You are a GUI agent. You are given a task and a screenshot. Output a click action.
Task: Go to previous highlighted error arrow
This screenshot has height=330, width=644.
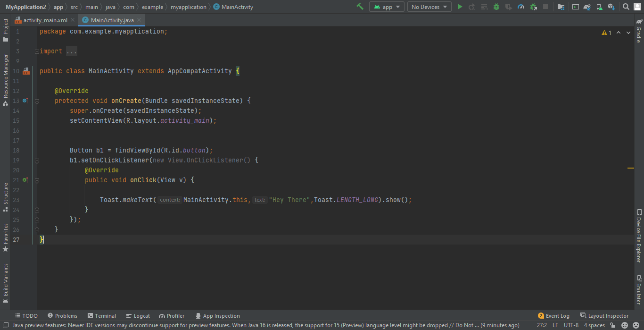pos(619,33)
